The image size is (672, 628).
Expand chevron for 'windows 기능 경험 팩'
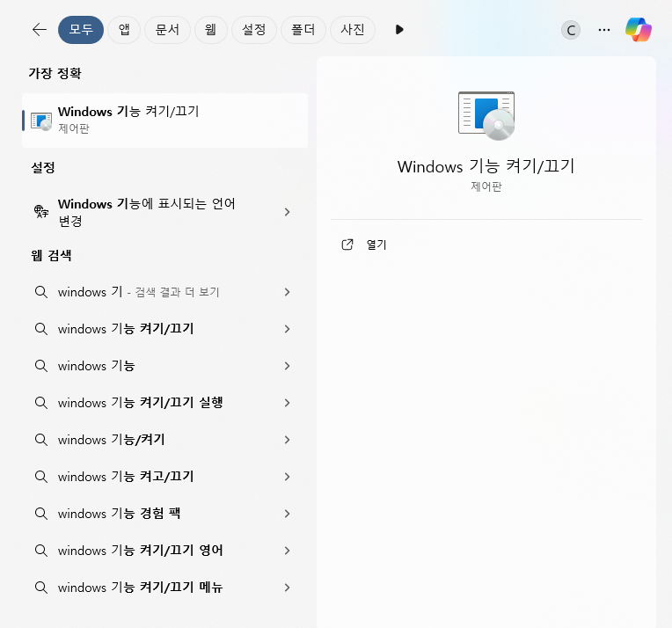pyautogui.click(x=287, y=513)
